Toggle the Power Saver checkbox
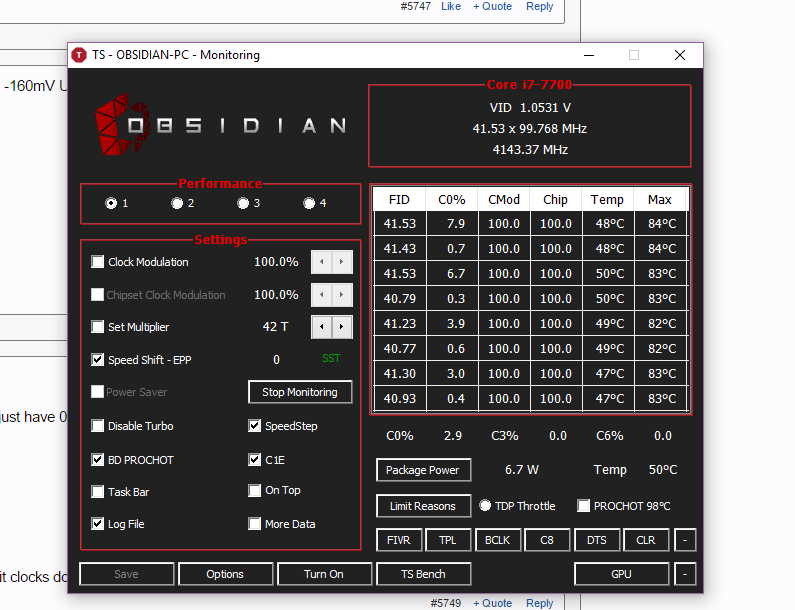 tap(97, 391)
